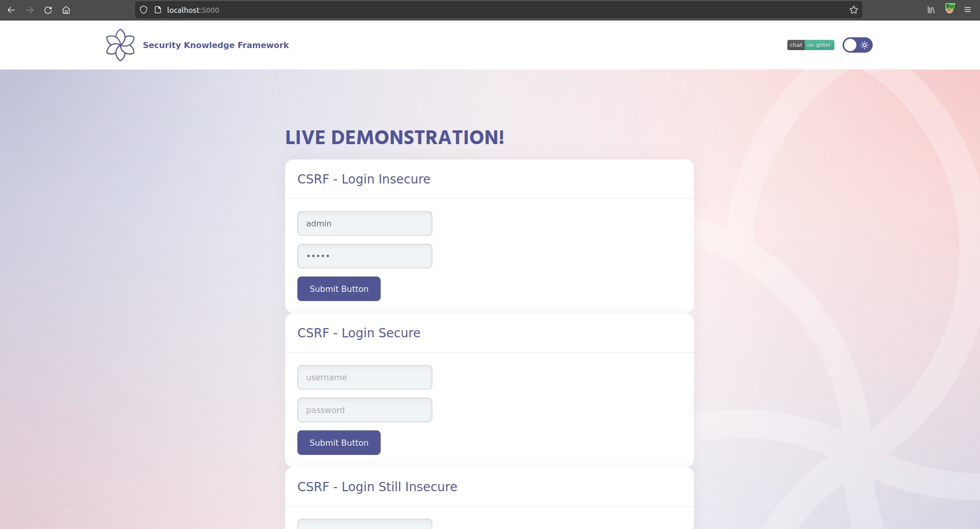The width and height of the screenshot is (980, 529).
Task: Click the page info icon beside the URL
Action: [x=158, y=10]
